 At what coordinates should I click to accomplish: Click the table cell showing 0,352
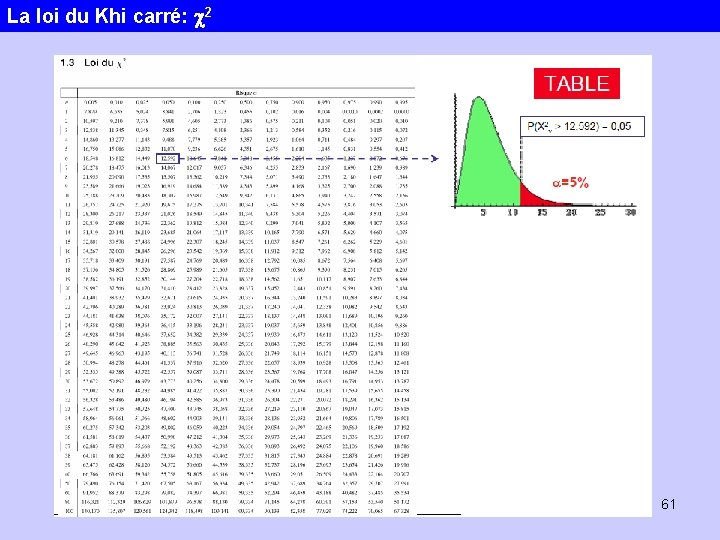(x=324, y=130)
